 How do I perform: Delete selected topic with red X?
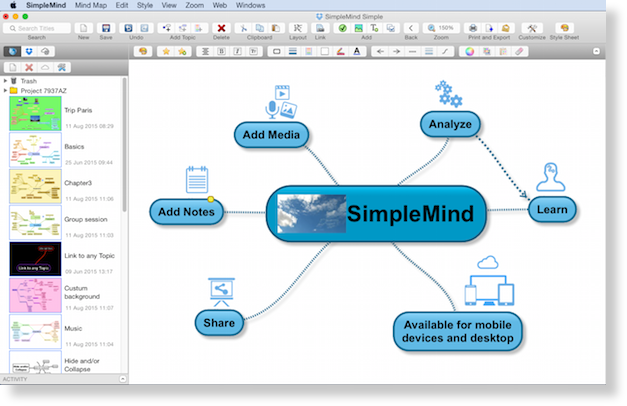tap(221, 28)
